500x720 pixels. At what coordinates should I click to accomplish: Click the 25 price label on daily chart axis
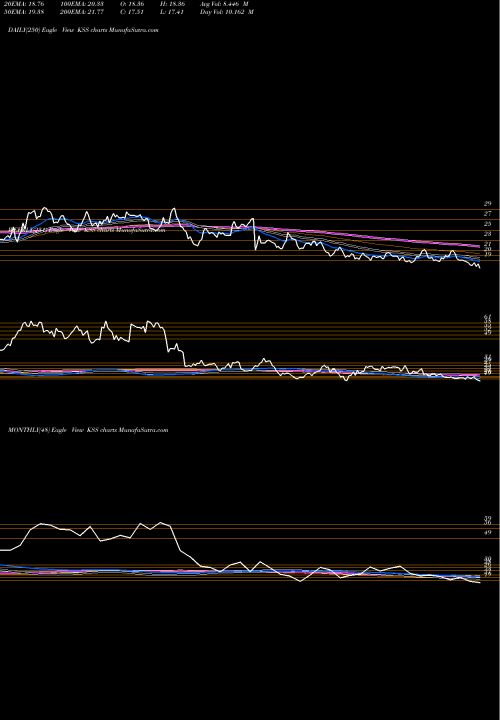click(487, 224)
